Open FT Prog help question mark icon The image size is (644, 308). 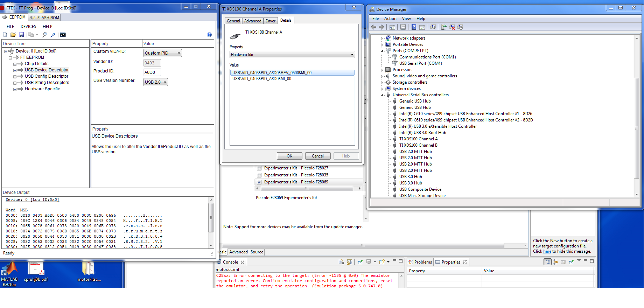click(x=209, y=35)
